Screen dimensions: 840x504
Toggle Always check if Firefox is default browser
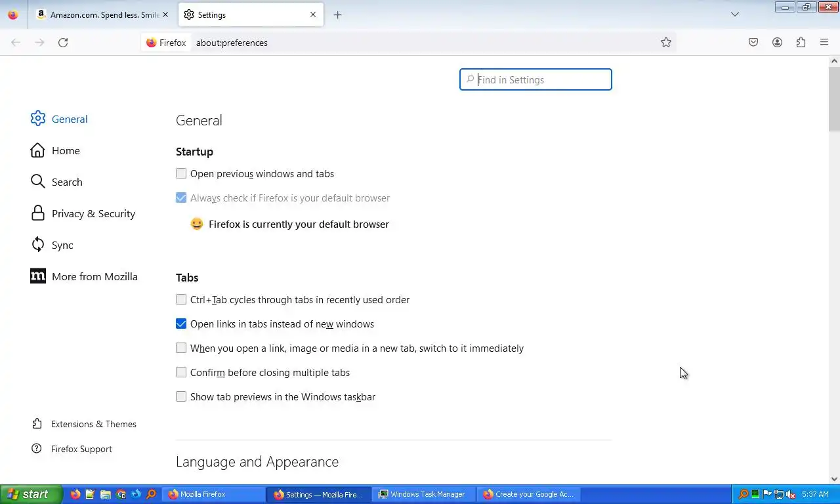tap(181, 198)
